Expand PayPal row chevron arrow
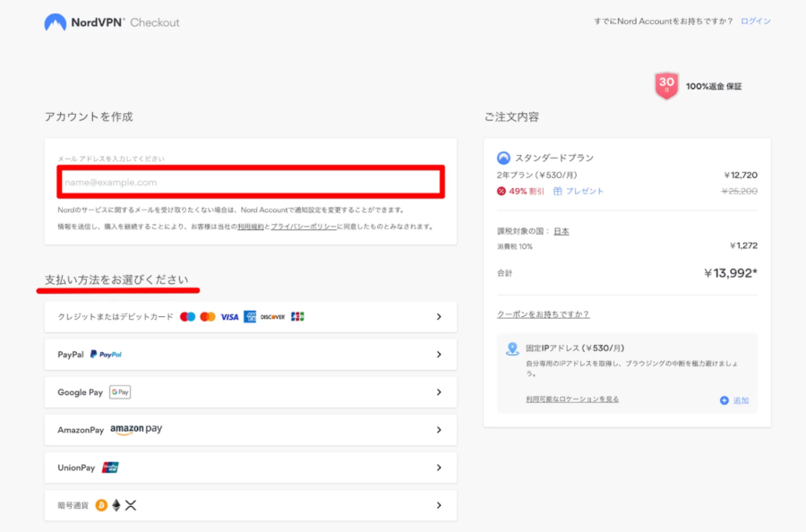The height and width of the screenshot is (532, 806). (439, 354)
